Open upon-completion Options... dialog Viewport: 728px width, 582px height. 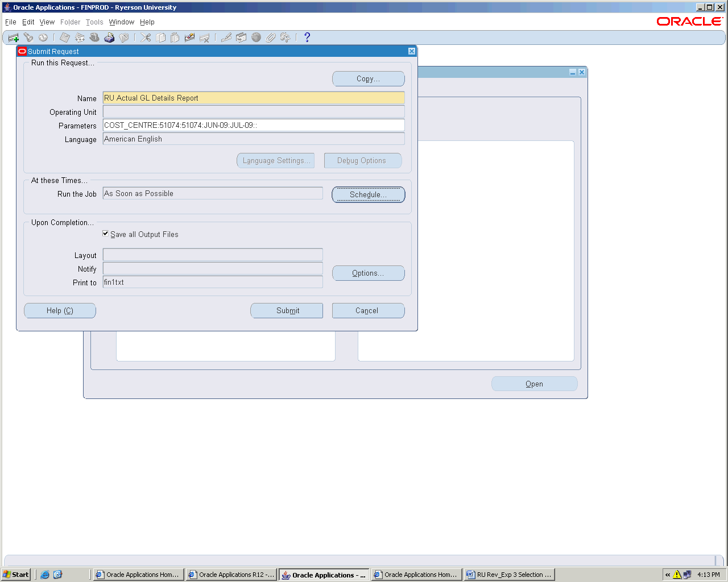point(368,273)
